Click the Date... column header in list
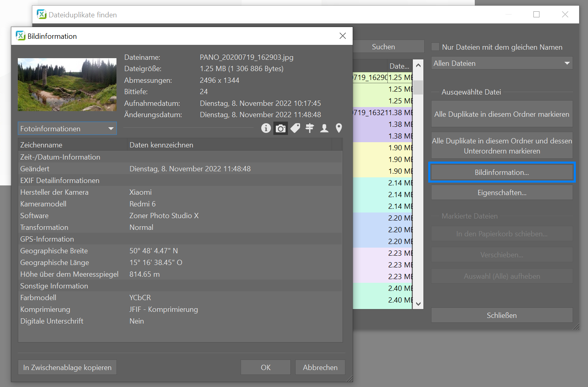 click(x=399, y=66)
